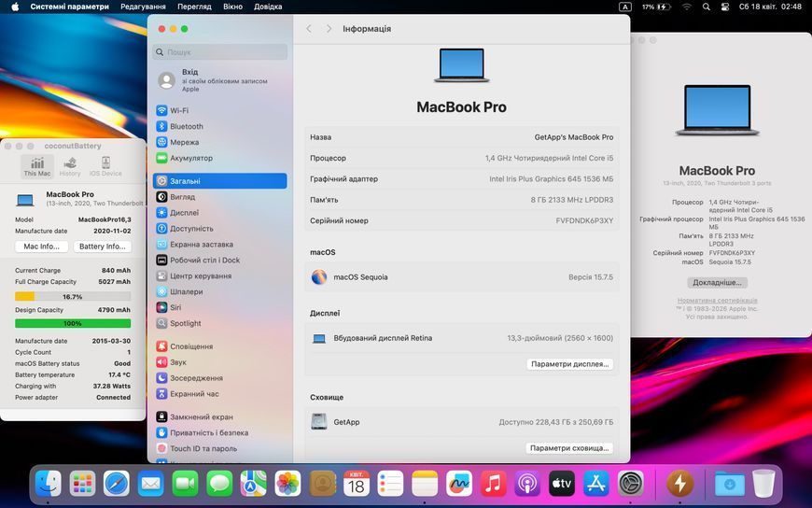Click Battery Info... button in coconutBattery
Viewport: 812px width, 508px height.
pos(103,247)
